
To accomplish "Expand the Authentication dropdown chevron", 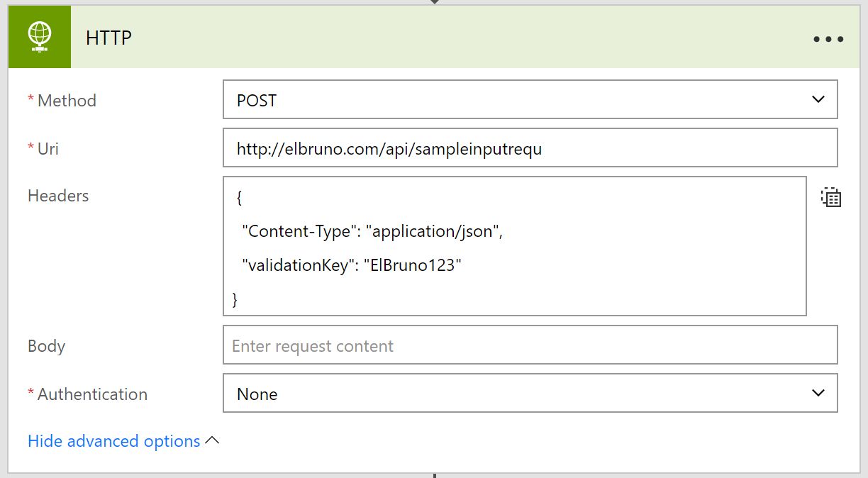I will pos(818,393).
